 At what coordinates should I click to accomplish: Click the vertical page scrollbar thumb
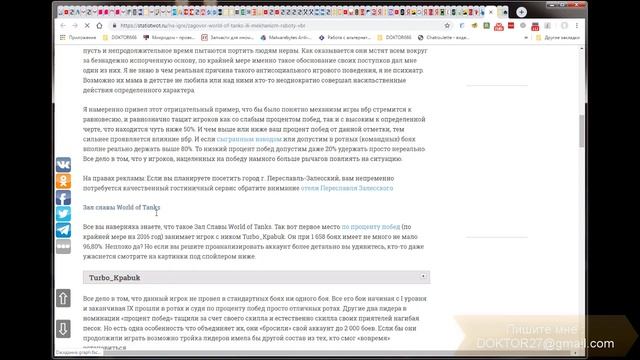coord(582,131)
